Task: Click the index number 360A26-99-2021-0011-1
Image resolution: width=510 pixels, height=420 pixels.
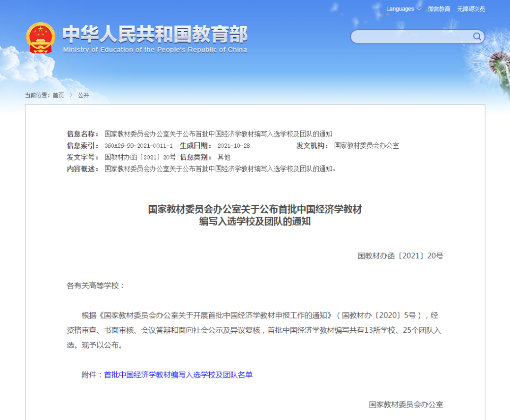Action: [138, 146]
